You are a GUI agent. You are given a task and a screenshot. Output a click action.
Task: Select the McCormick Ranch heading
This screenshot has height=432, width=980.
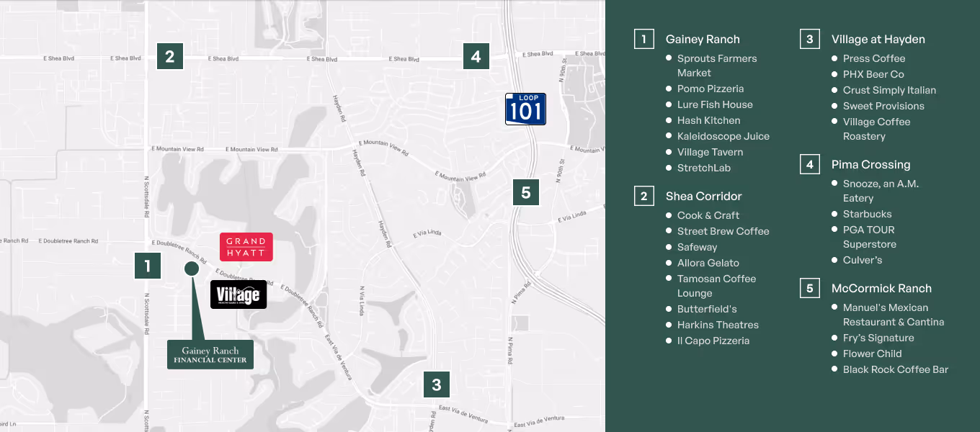pos(881,288)
